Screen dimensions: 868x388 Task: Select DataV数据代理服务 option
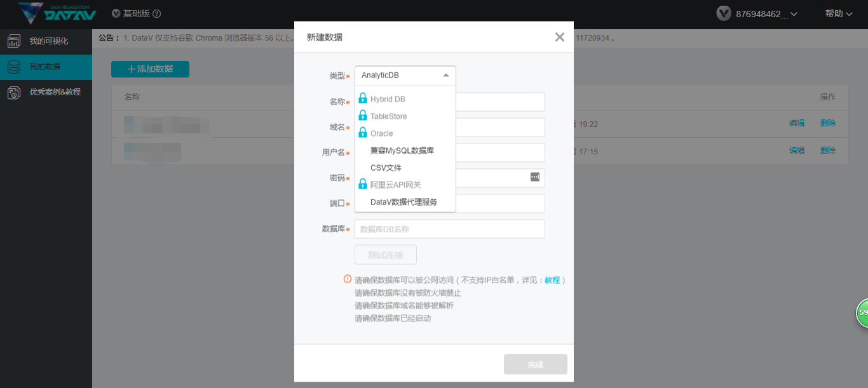pyautogui.click(x=405, y=202)
